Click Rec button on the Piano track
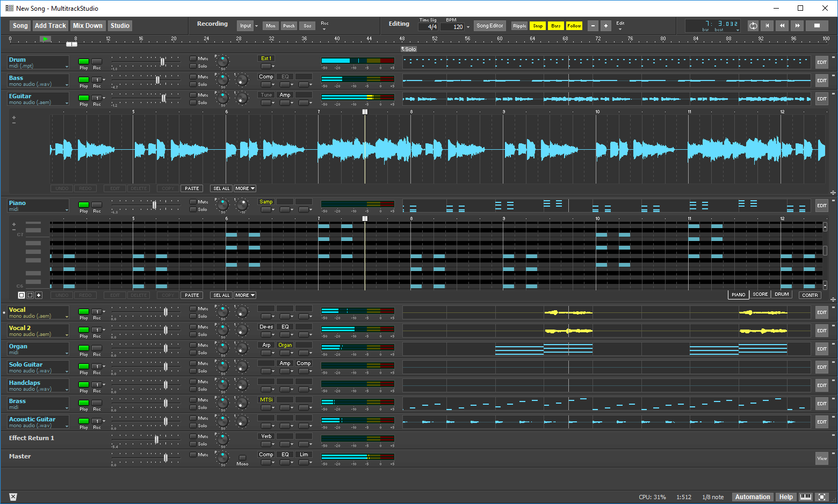838x504 pixels. pyautogui.click(x=97, y=204)
